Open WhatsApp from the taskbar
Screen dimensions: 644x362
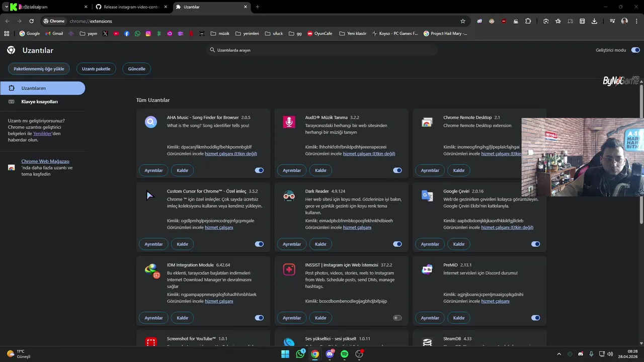pos(300,354)
